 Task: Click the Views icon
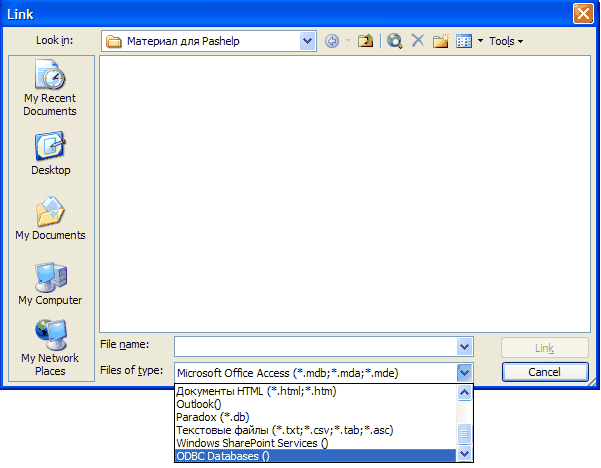464,41
